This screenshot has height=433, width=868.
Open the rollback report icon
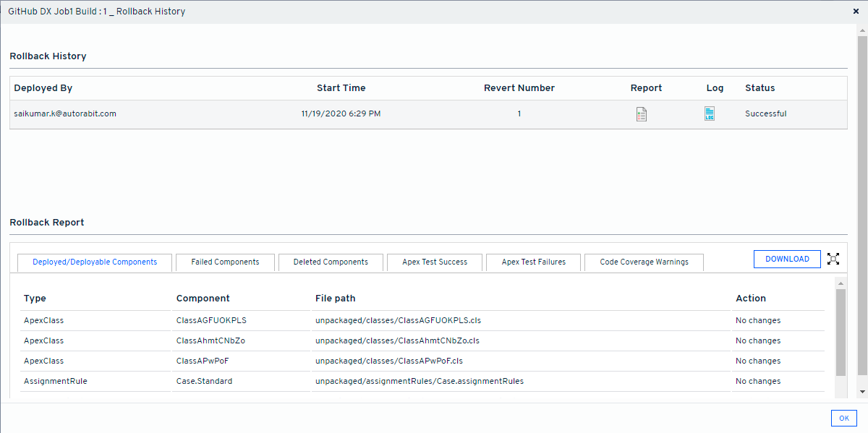tap(641, 114)
